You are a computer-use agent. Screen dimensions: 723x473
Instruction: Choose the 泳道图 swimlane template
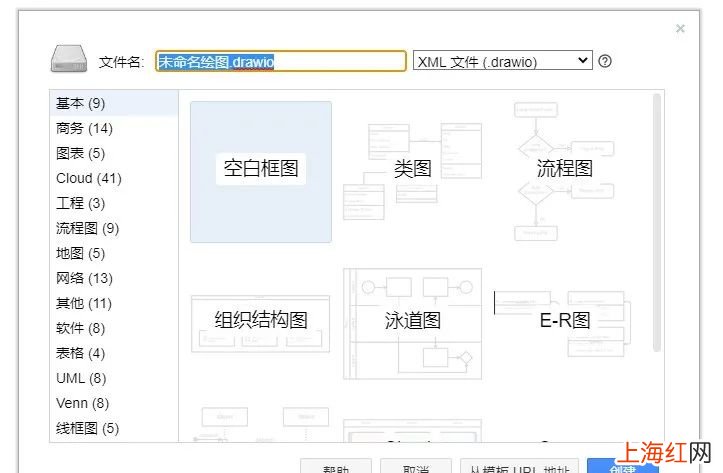[413, 323]
